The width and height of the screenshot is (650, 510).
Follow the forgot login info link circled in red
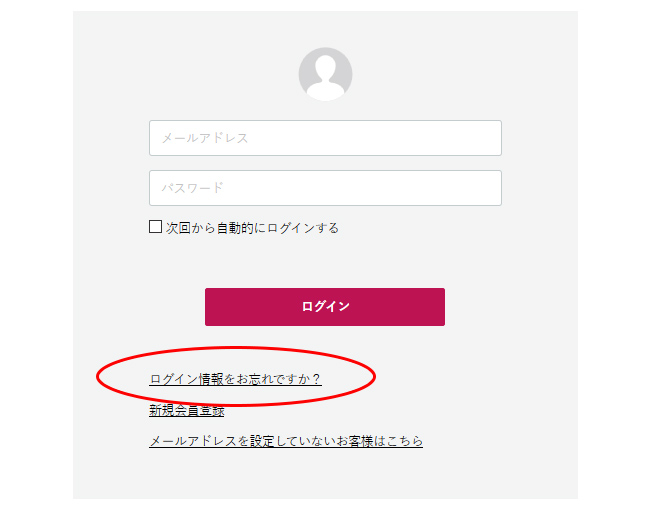coord(235,379)
